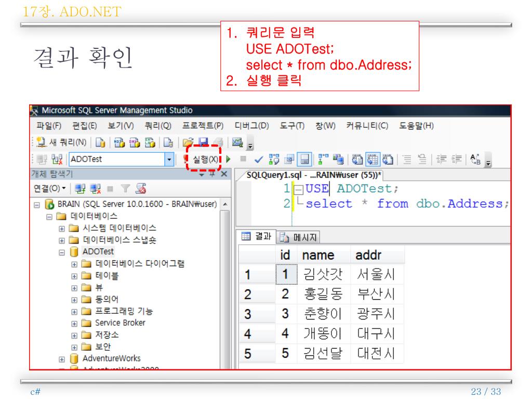
Task: Click the Query Options icon
Action: click(x=289, y=159)
